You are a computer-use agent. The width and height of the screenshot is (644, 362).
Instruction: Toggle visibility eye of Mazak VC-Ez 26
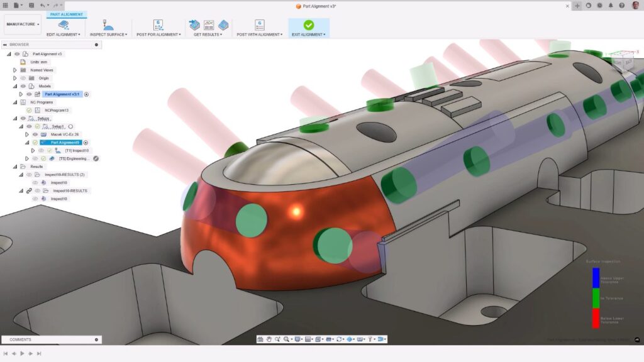click(x=35, y=134)
